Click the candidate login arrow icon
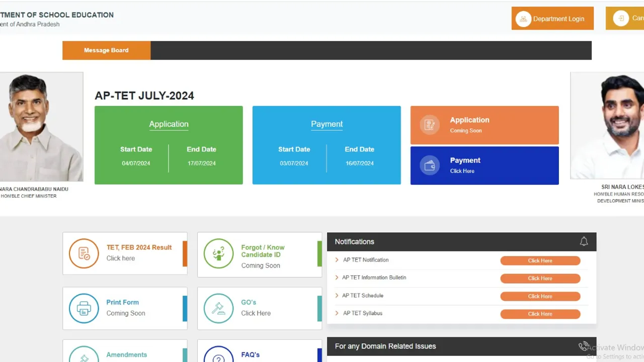This screenshot has height=362, width=644. tap(622, 19)
